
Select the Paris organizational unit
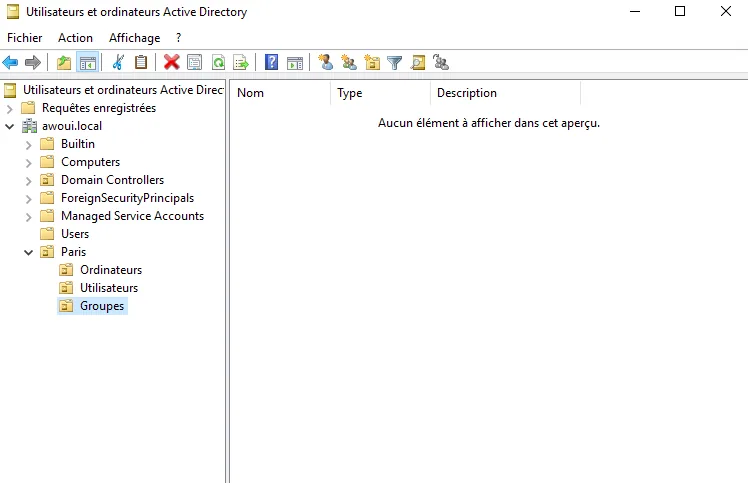73,252
